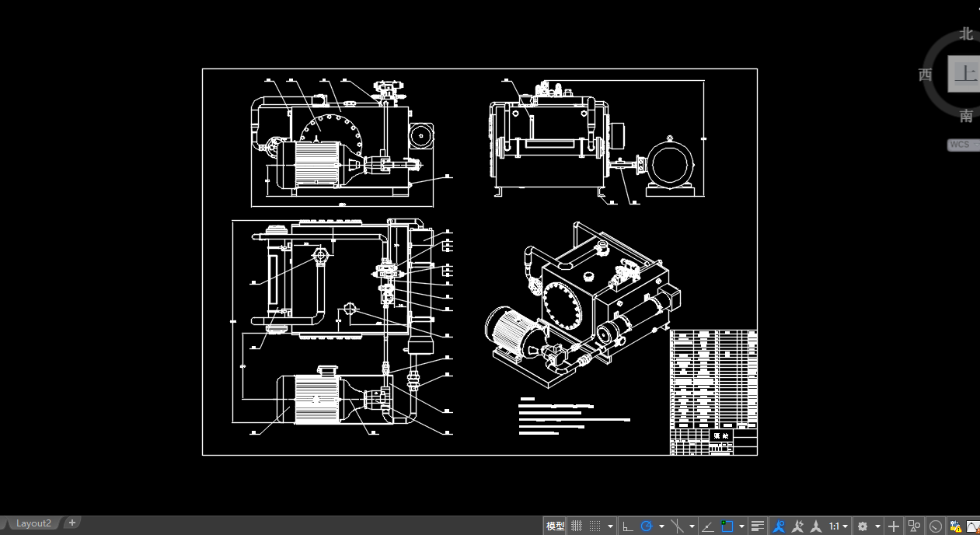980x535 pixels.
Task: Click the isometric drafting icon
Action: click(678, 526)
